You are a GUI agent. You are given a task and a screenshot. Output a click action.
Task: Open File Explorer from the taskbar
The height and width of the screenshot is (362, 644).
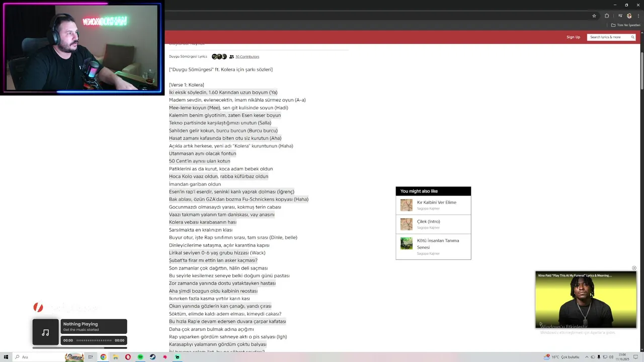click(x=116, y=357)
